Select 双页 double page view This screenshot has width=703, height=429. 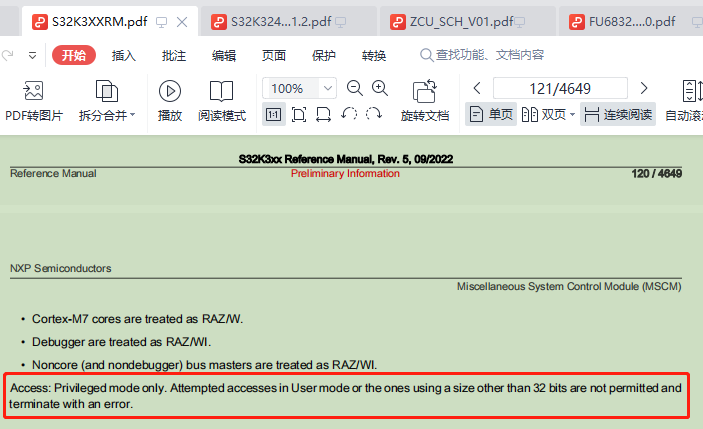[x=544, y=115]
